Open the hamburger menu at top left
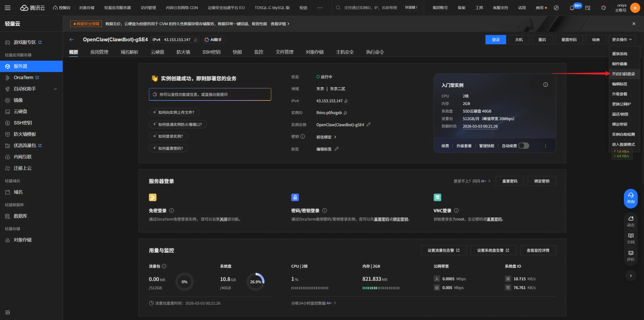The height and width of the screenshot is (320, 644). (7, 8)
